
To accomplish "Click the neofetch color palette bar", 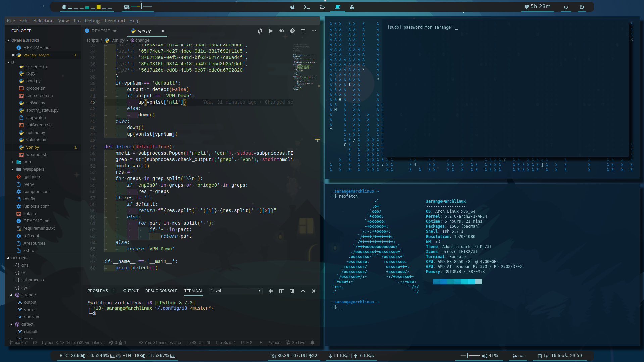I will coord(457,282).
